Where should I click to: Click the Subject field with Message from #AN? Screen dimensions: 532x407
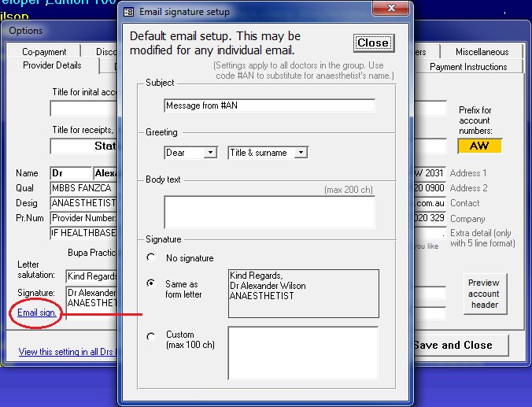coord(269,105)
